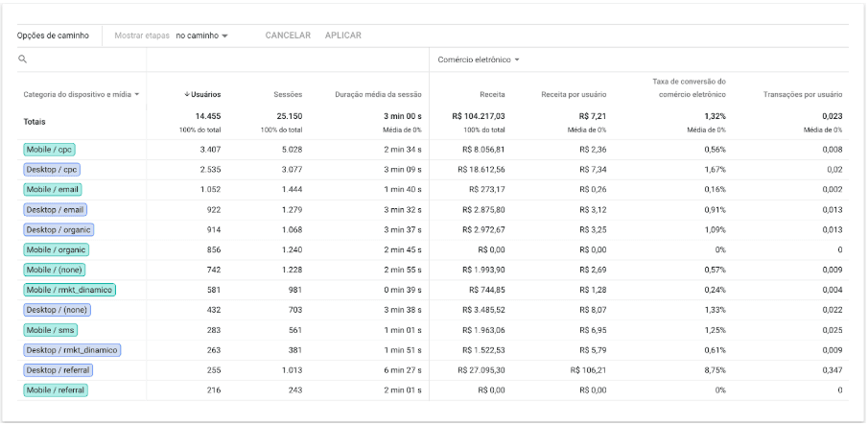Click the search magnifier icon
Image resolution: width=868 pixels, height=425 pixels.
coord(21,59)
